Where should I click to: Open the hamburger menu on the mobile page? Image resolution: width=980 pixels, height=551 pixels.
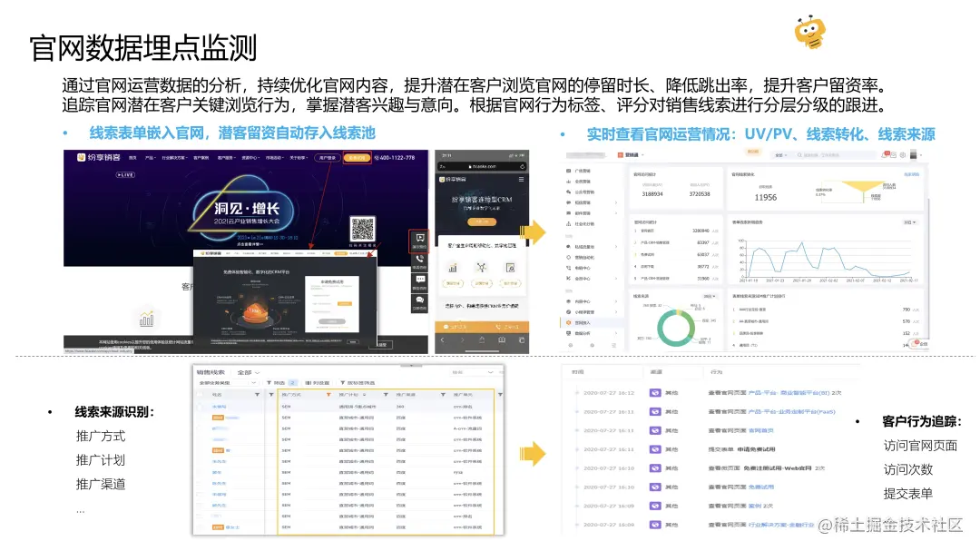pos(521,180)
